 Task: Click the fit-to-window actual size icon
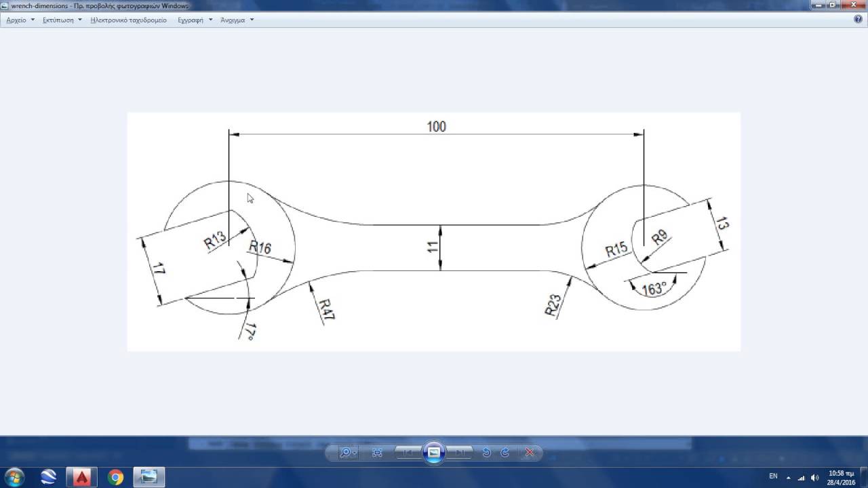point(378,453)
